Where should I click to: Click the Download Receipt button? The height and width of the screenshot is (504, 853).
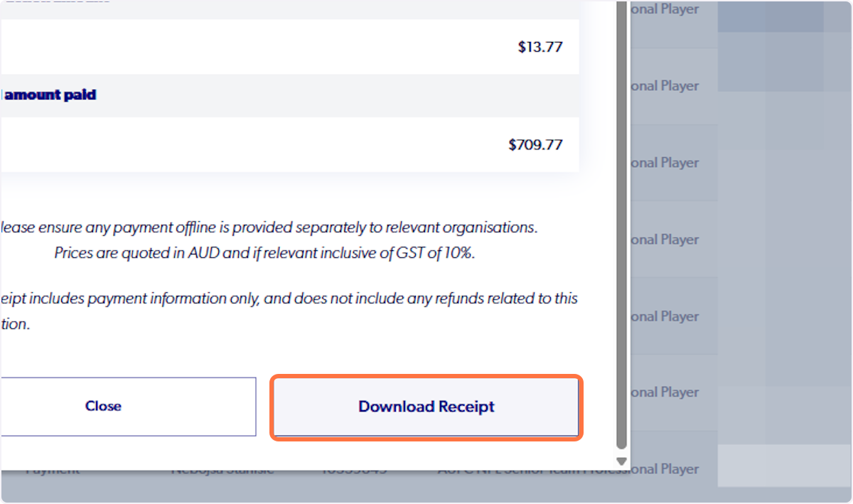click(x=426, y=407)
